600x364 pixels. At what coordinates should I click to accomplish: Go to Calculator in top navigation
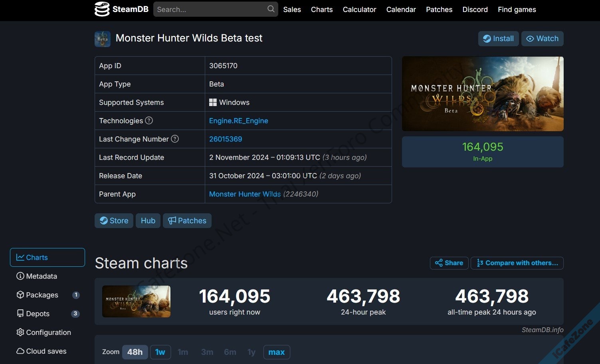(359, 10)
